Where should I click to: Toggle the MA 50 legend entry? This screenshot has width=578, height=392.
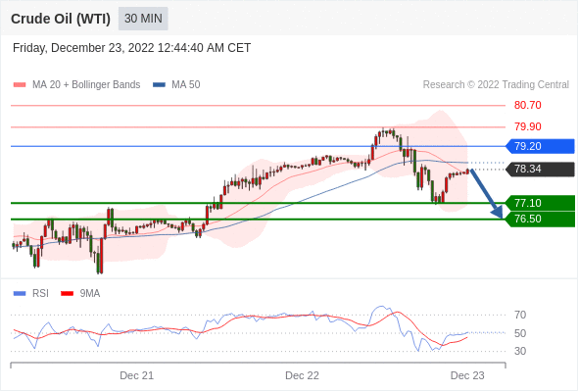pos(176,85)
